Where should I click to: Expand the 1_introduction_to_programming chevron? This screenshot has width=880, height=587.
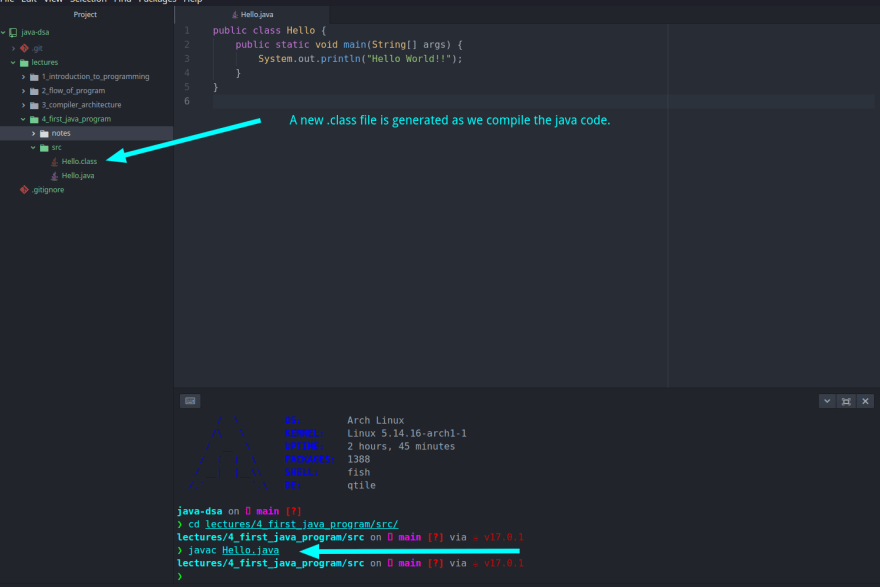(x=24, y=77)
